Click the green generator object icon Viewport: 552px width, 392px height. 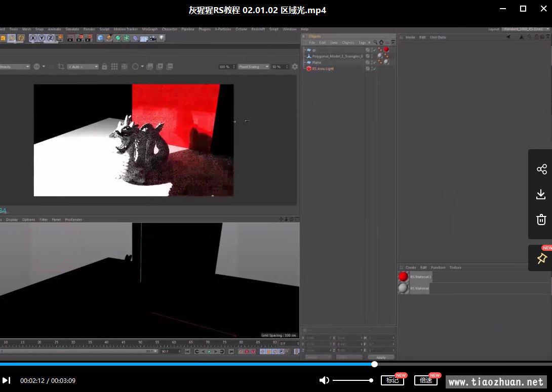[x=118, y=38]
